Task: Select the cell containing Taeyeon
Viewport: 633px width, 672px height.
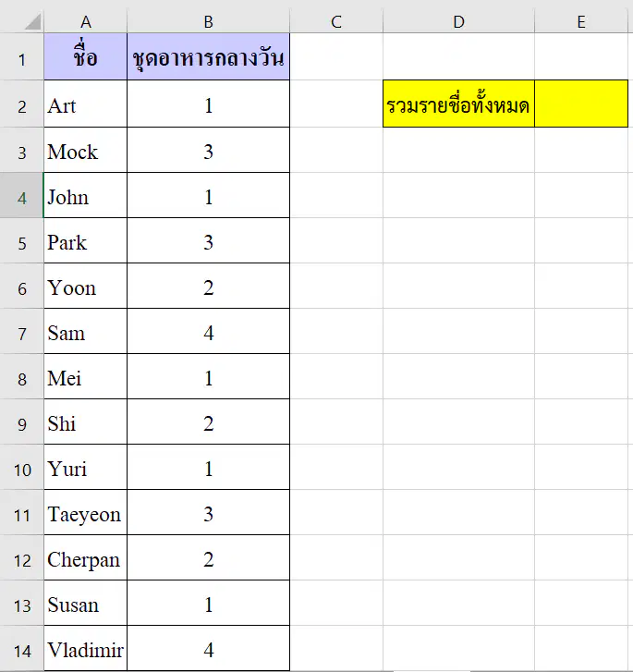Action: [x=85, y=513]
